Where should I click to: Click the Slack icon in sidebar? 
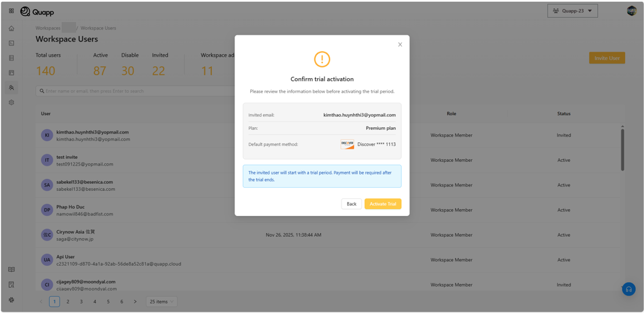(11, 300)
